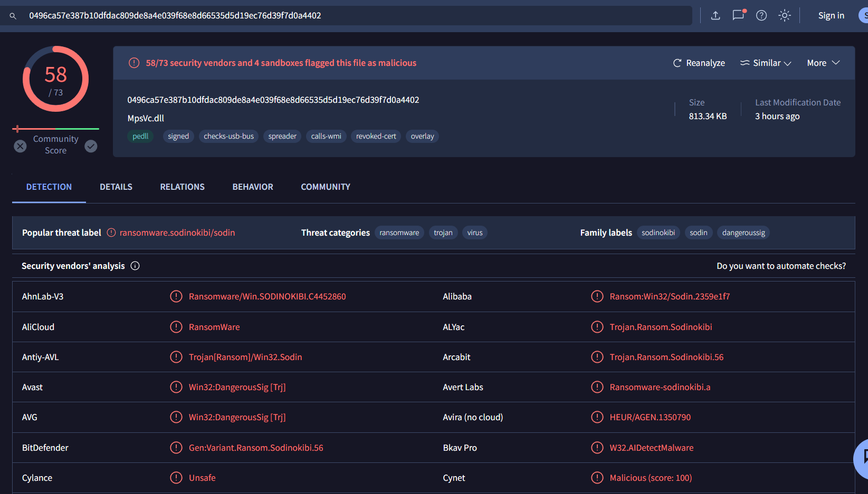
Task: Vote negative with community X icon
Action: tap(20, 146)
